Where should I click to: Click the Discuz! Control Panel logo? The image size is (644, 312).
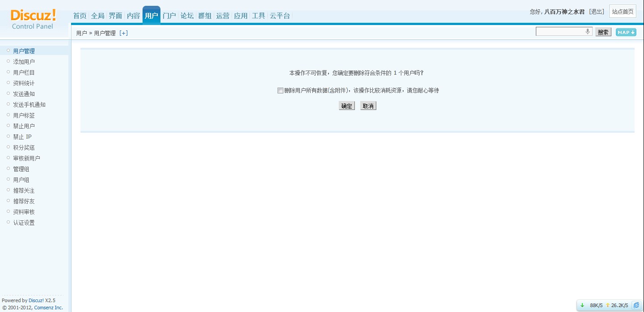tap(34, 19)
